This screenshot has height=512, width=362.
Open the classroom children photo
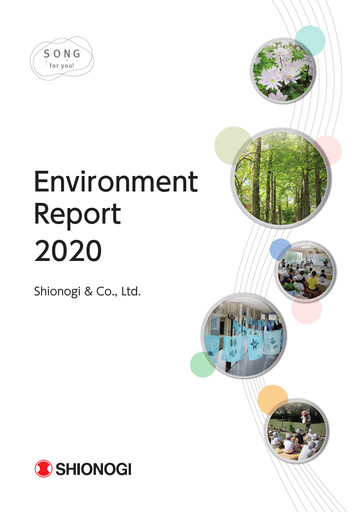tap(307, 271)
